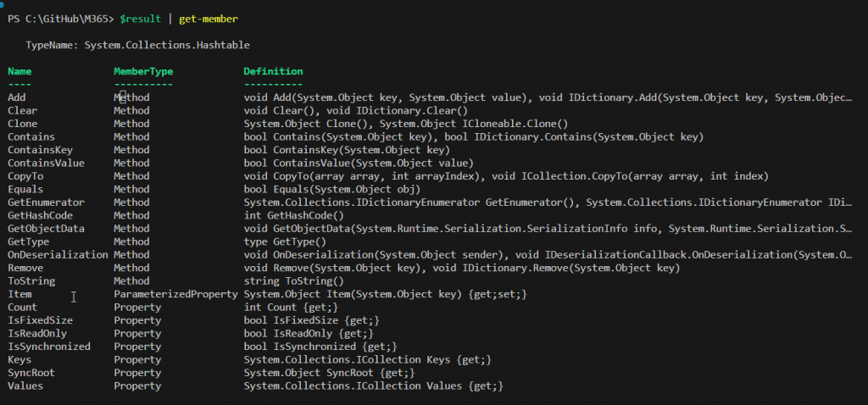Click the ParameterizedProperty member type
Screen dimensions: 868x405
[x=175, y=294]
